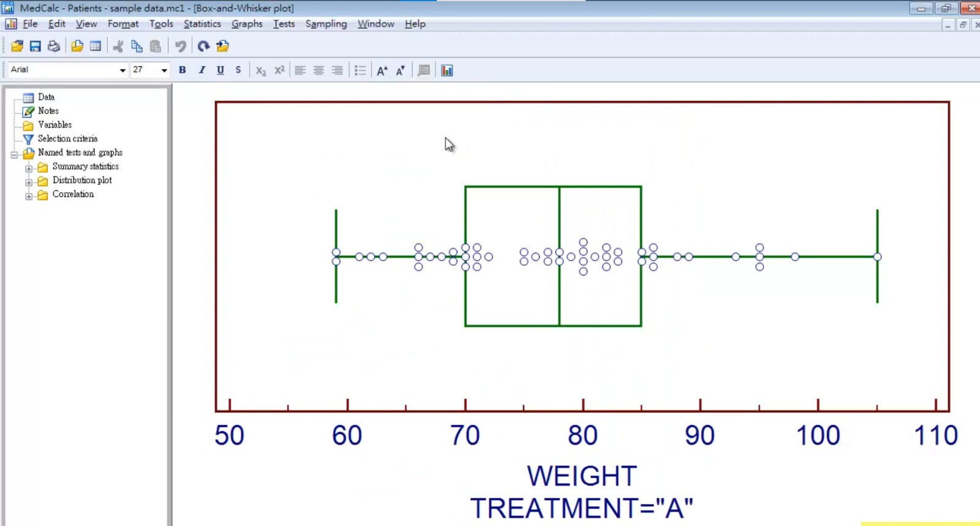Click the MedCalc application icon in title bar

[x=8, y=8]
